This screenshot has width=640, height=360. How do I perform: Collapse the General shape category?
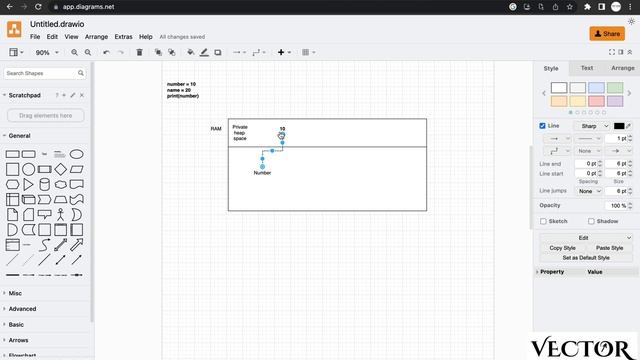[19, 136]
